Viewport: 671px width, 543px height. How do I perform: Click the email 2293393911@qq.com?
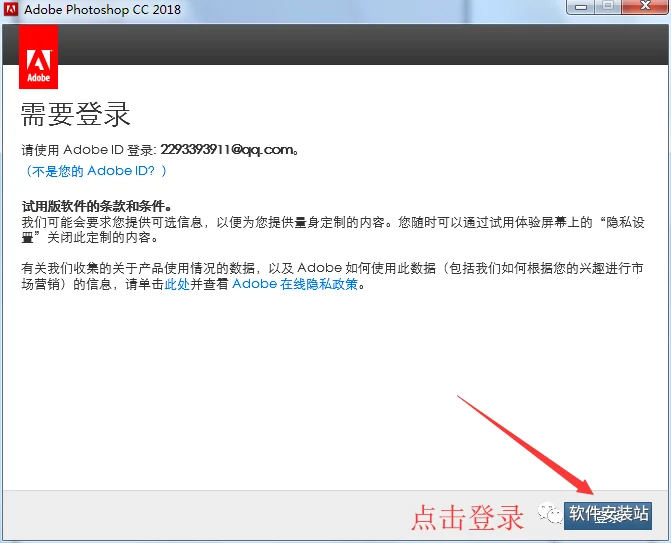click(227, 150)
